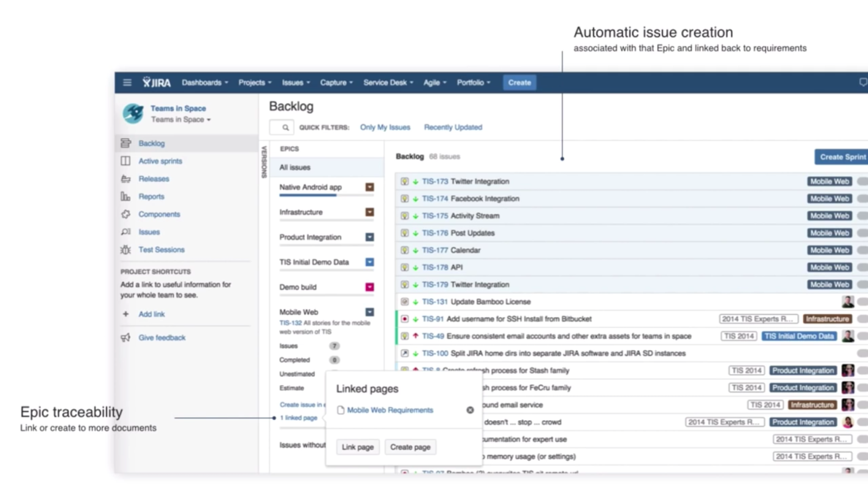868x488 pixels.
Task: Open the Portfolio dropdown menu
Action: (474, 82)
